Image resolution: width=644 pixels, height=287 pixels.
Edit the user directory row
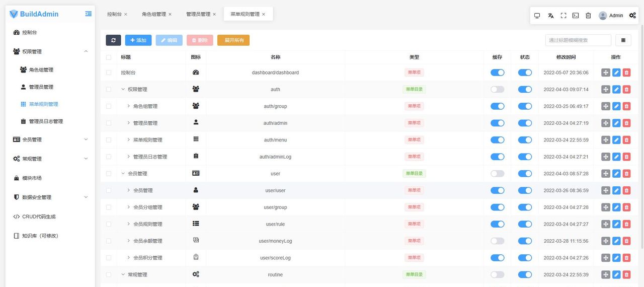[616, 173]
